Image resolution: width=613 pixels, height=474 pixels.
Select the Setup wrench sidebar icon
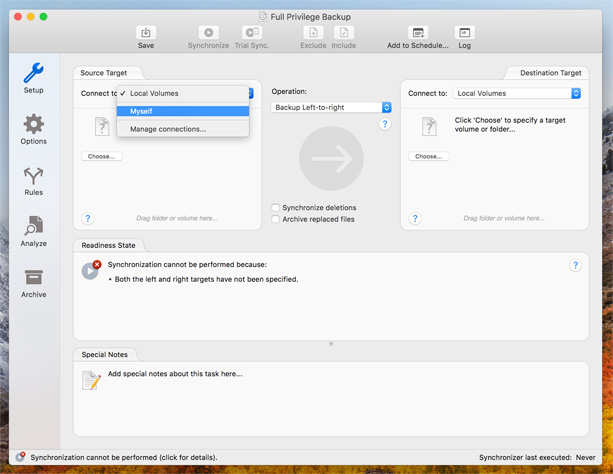(34, 73)
